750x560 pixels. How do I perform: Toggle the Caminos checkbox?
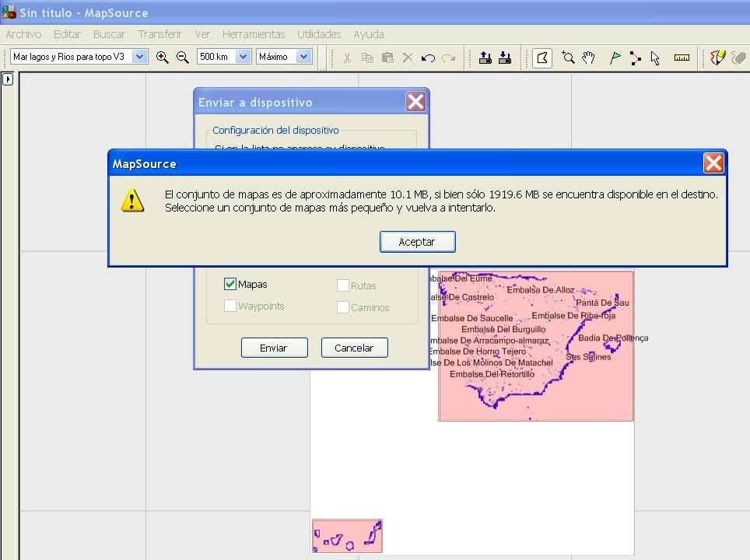343,307
